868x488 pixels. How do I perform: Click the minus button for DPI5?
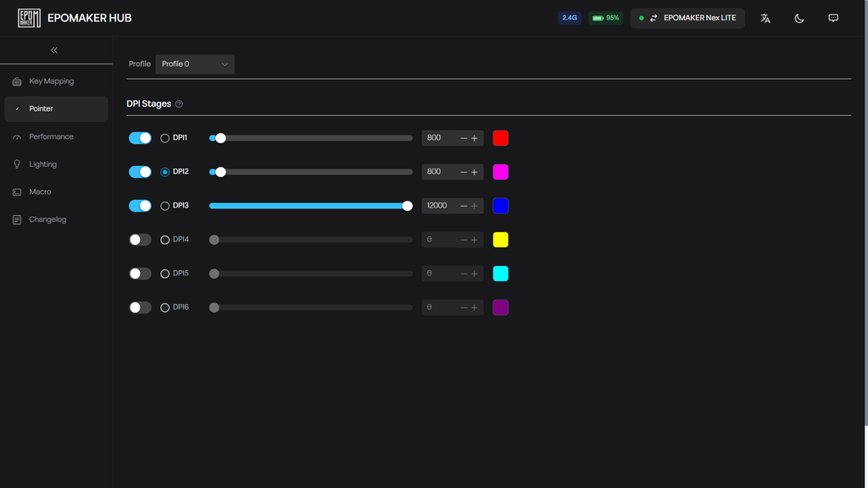click(x=464, y=274)
